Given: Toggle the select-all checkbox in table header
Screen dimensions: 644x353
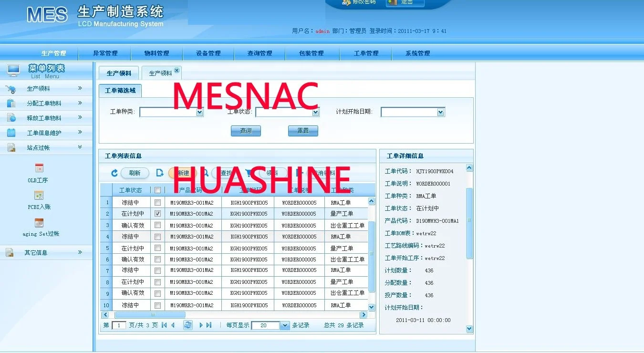Looking at the screenshot, I should [157, 190].
